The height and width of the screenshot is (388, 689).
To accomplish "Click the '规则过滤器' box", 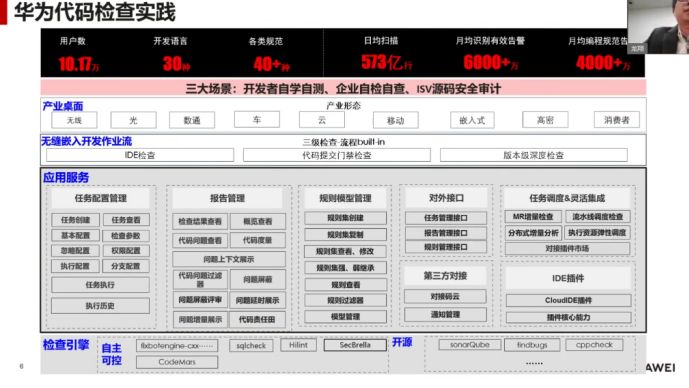I will (x=345, y=301).
